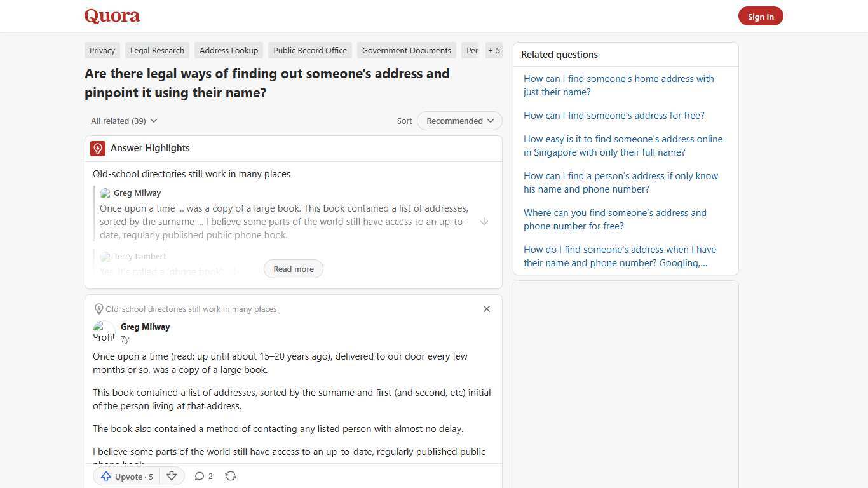
Task: Open the Singapore address question link
Action: pos(623,146)
